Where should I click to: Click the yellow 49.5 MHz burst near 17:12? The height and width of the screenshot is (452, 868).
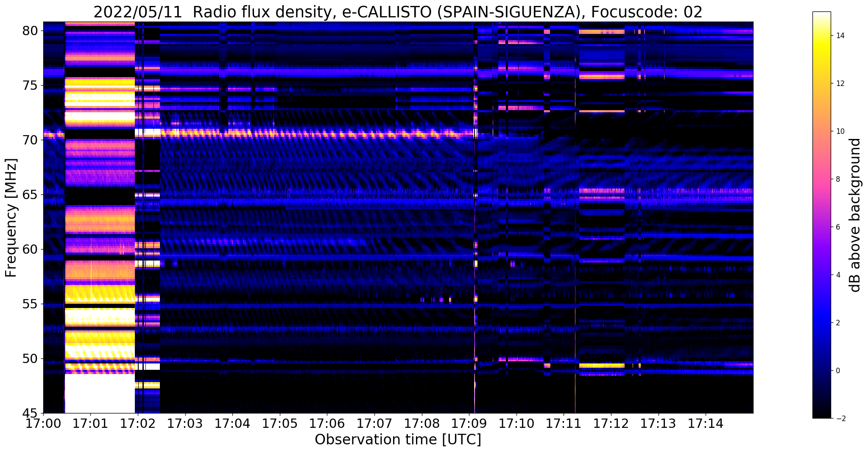point(601,365)
